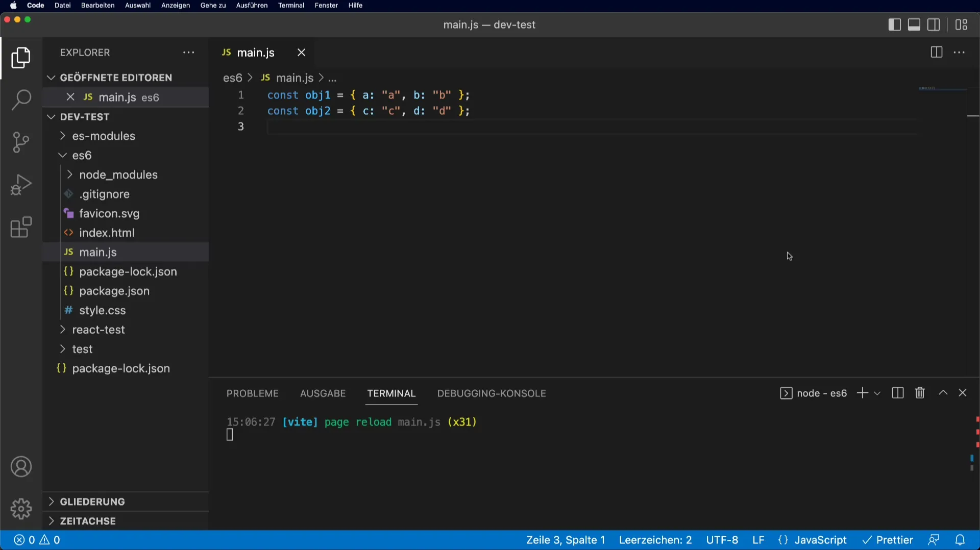This screenshot has width=980, height=550.
Task: Open the customize layout control
Action: [x=962, y=24]
